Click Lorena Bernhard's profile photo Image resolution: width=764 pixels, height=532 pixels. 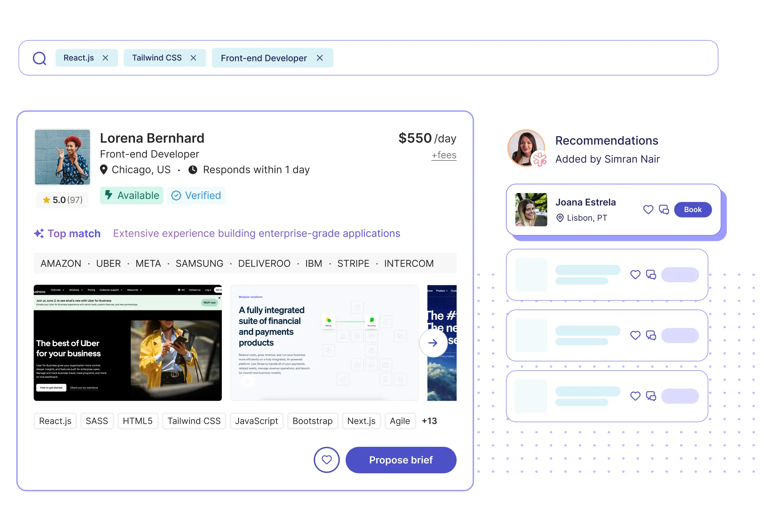tap(62, 157)
